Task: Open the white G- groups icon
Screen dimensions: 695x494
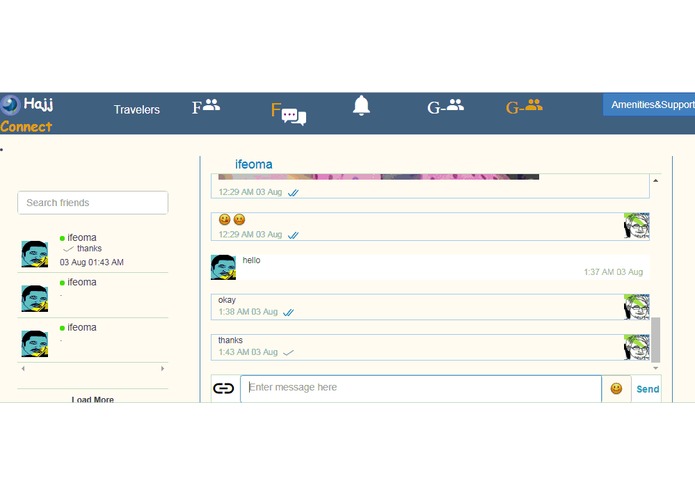Action: pyautogui.click(x=445, y=106)
